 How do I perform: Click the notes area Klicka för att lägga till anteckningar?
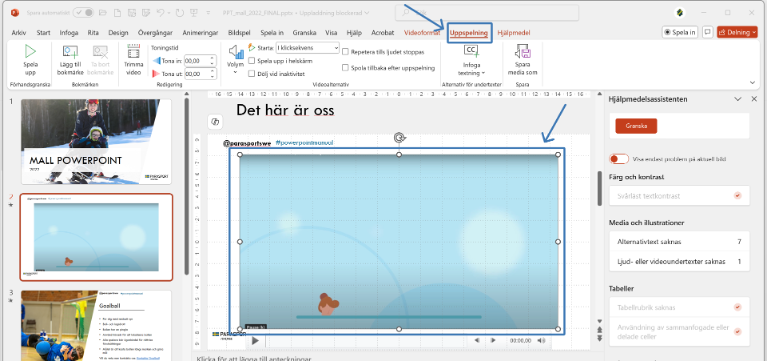[254, 359]
